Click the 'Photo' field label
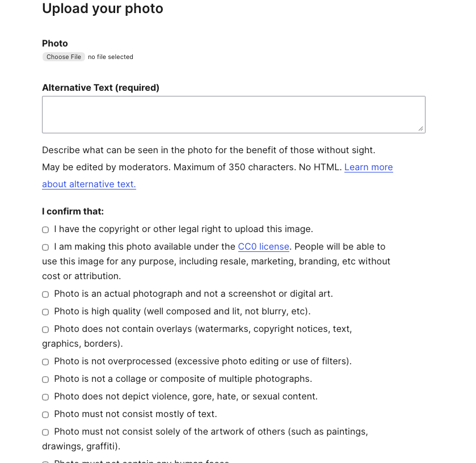The height and width of the screenshot is (463, 476). pyautogui.click(x=55, y=44)
